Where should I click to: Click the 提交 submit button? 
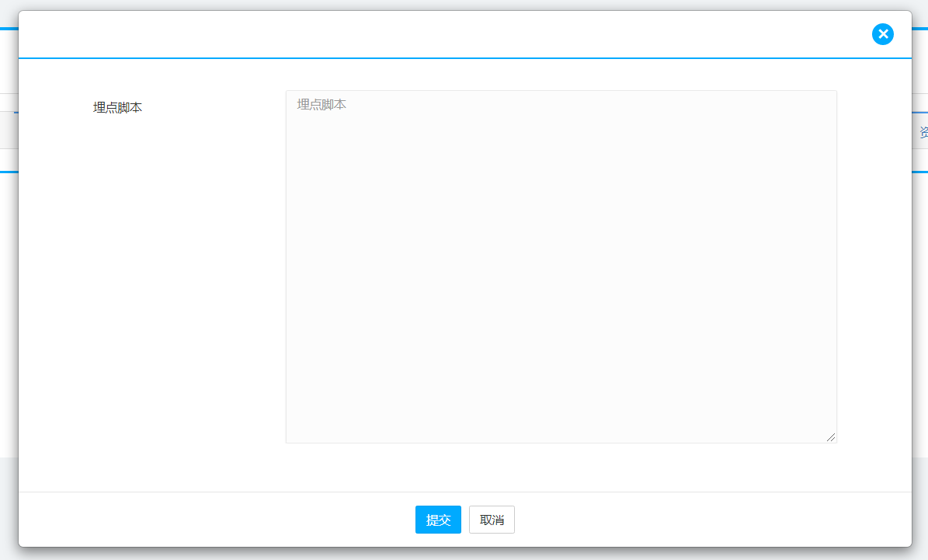pyautogui.click(x=438, y=520)
